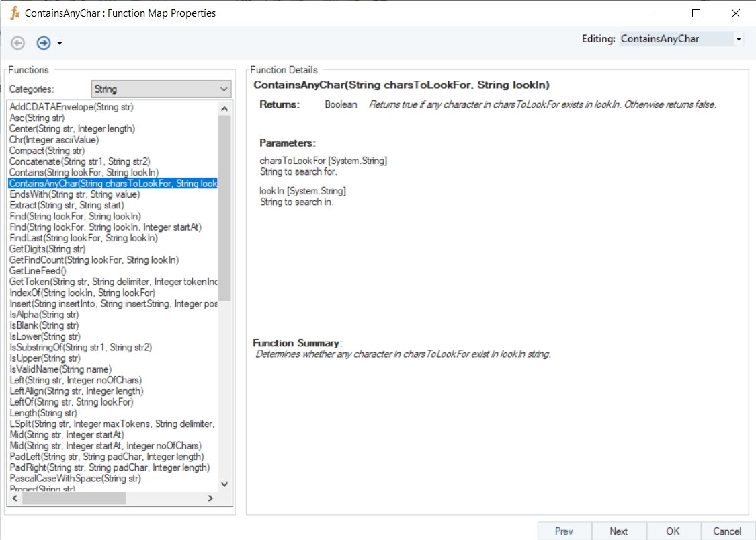The width and height of the screenshot is (756, 540).
Task: Pick IsBlank(String str) function
Action: (44, 325)
